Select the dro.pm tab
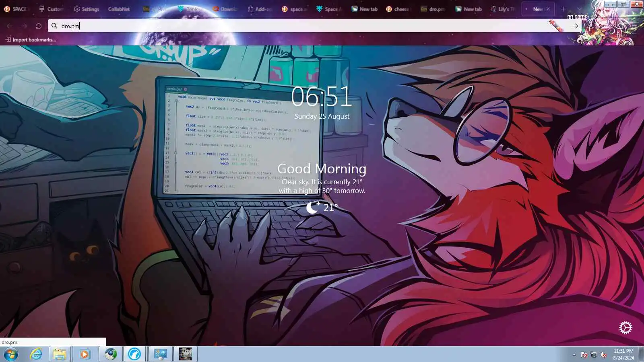The image size is (644, 362). (x=433, y=9)
